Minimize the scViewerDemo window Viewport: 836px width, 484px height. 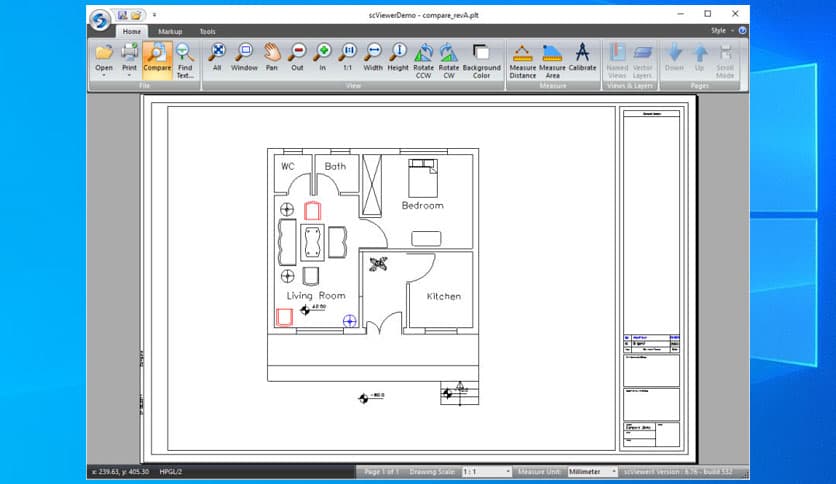[x=680, y=14]
